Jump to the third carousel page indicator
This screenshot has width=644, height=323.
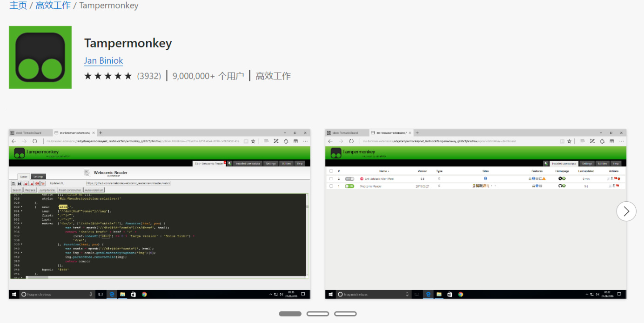(x=345, y=314)
